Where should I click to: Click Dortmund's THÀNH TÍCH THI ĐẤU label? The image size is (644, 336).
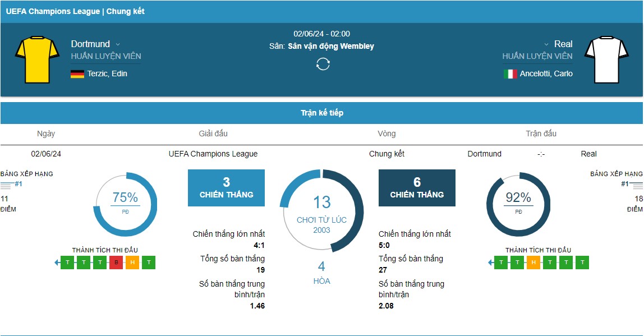[x=105, y=250]
